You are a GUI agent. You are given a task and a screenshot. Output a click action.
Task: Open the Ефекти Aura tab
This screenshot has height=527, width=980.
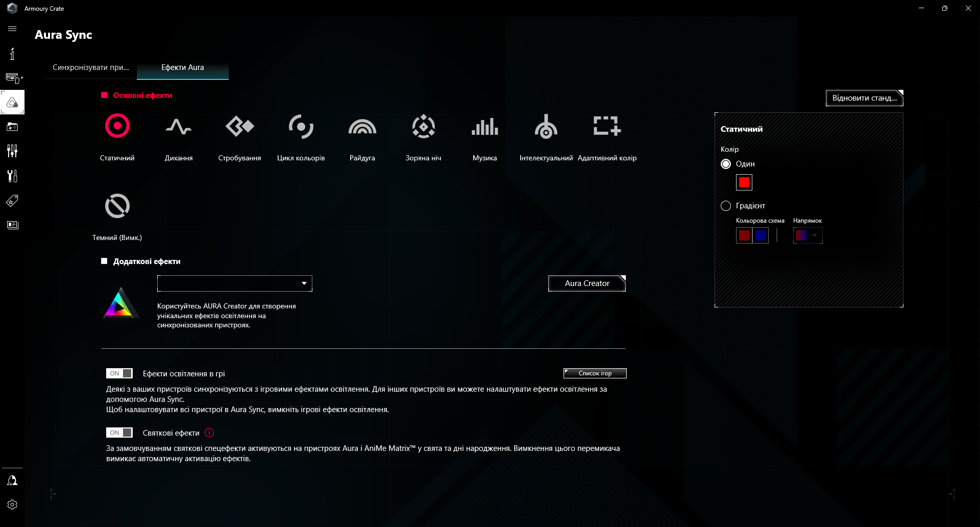coord(182,67)
